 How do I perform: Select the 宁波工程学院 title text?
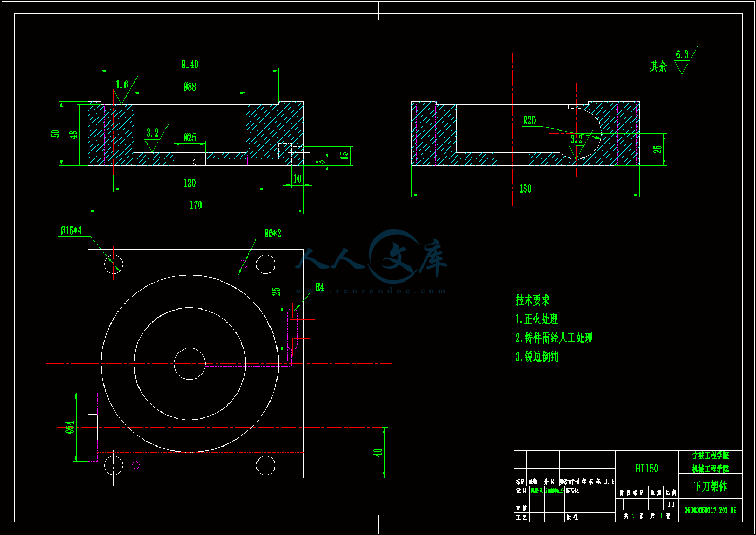coord(710,456)
